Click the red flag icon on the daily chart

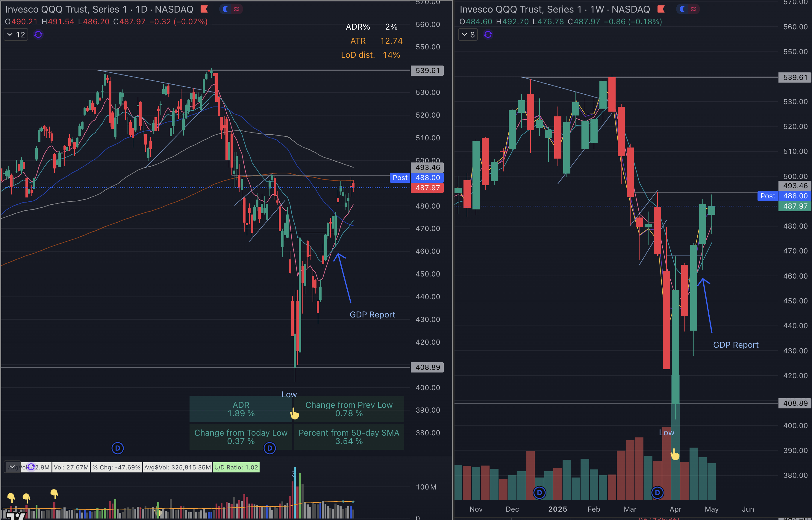click(x=204, y=9)
